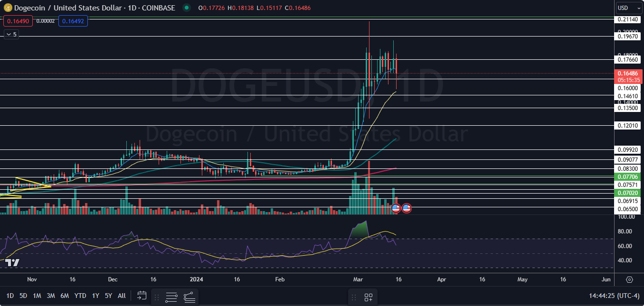This screenshot has width=644, height=306.
Task: Select the 5D time range
Action: tap(23, 296)
